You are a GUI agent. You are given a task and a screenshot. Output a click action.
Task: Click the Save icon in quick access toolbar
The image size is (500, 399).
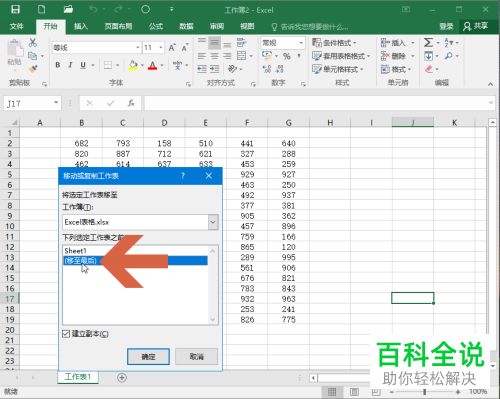click(x=15, y=9)
